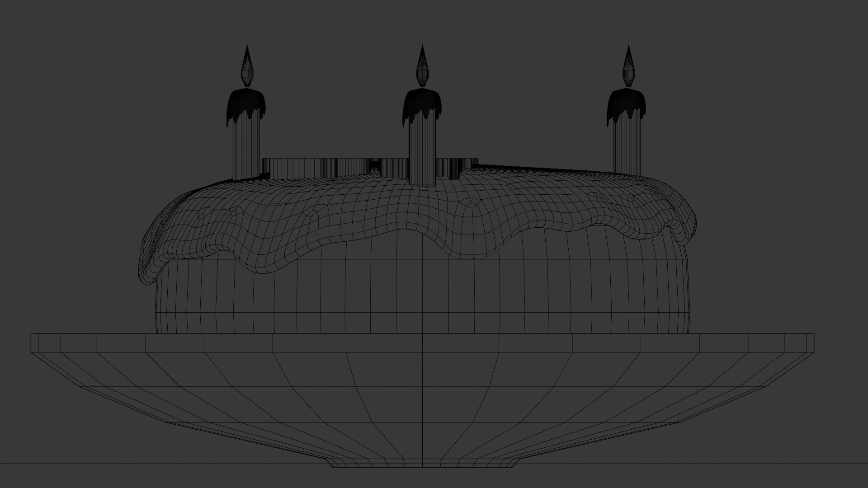Click the left candle's cylindrical body
Screen dimensions: 868x488
(x=246, y=149)
